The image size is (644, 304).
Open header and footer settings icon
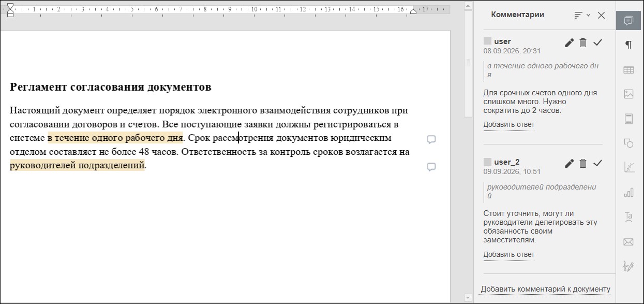point(628,119)
